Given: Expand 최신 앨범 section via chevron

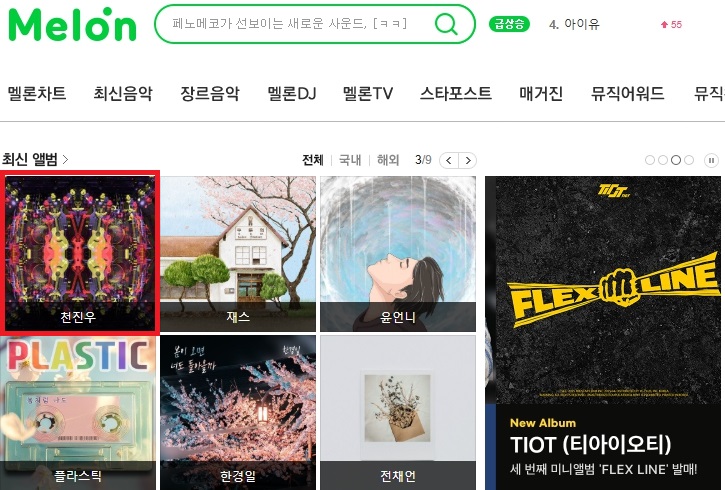Looking at the screenshot, I should point(65,159).
